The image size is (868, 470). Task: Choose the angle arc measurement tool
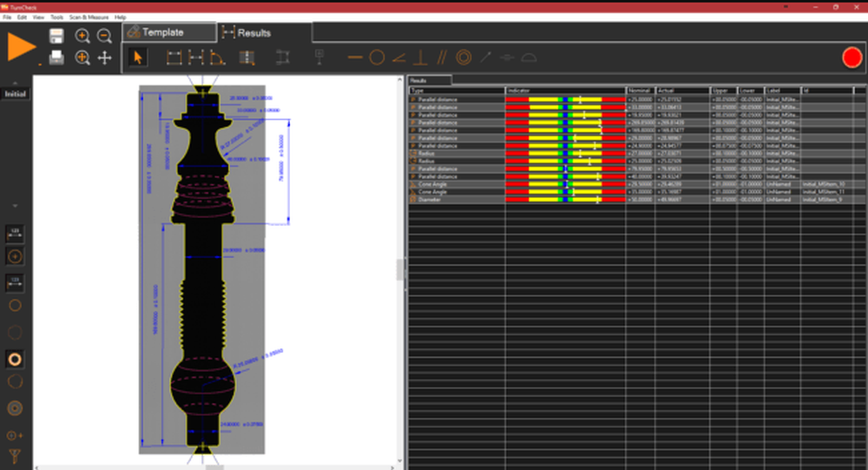218,57
